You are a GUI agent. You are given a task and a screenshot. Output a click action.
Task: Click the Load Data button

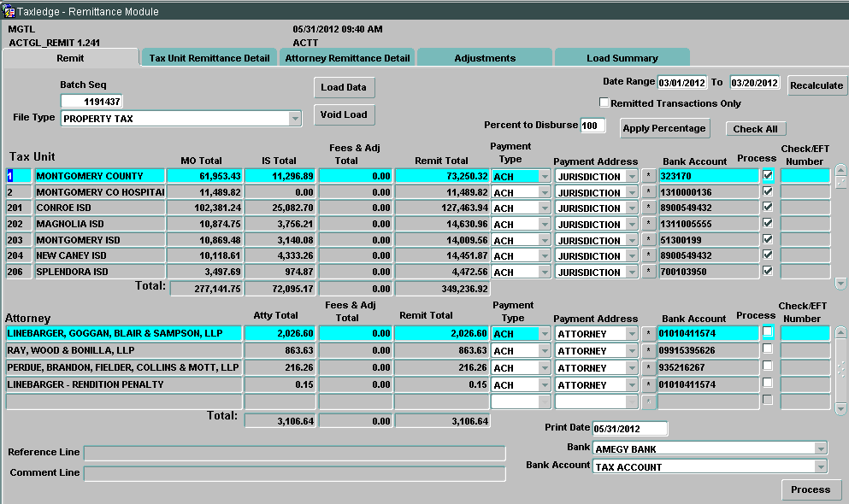point(344,87)
